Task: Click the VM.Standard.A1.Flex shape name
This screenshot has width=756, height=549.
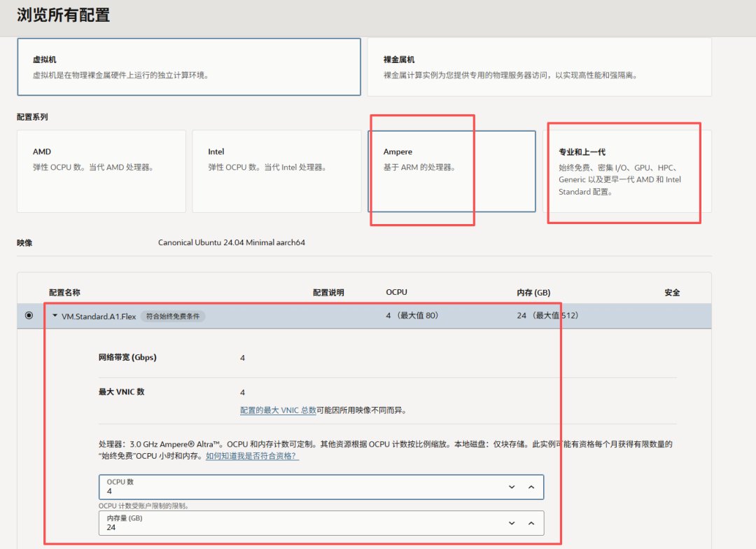Action: (99, 317)
